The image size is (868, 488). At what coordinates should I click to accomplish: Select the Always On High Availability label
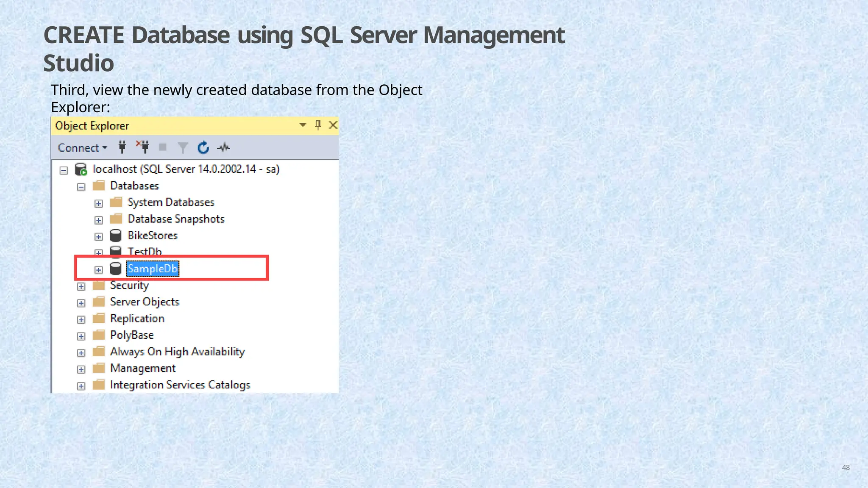(x=177, y=352)
